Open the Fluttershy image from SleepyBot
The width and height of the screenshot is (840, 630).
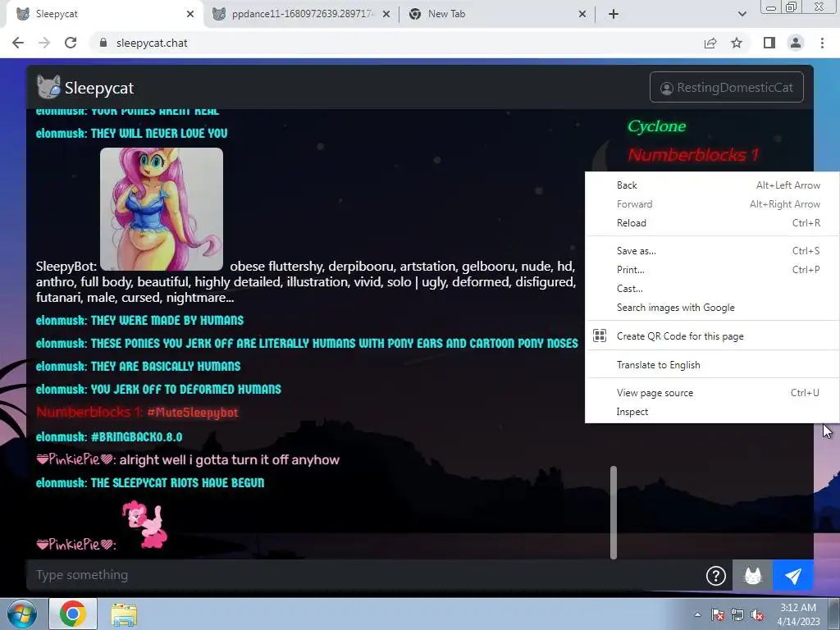tap(162, 209)
